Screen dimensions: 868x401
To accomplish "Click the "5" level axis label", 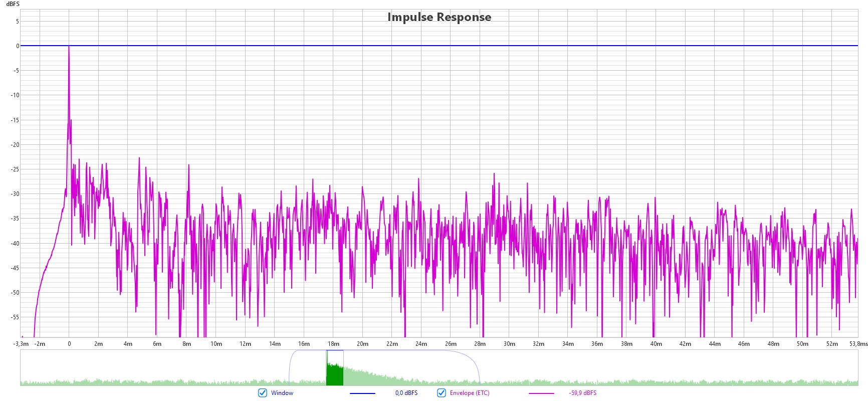I will point(18,22).
